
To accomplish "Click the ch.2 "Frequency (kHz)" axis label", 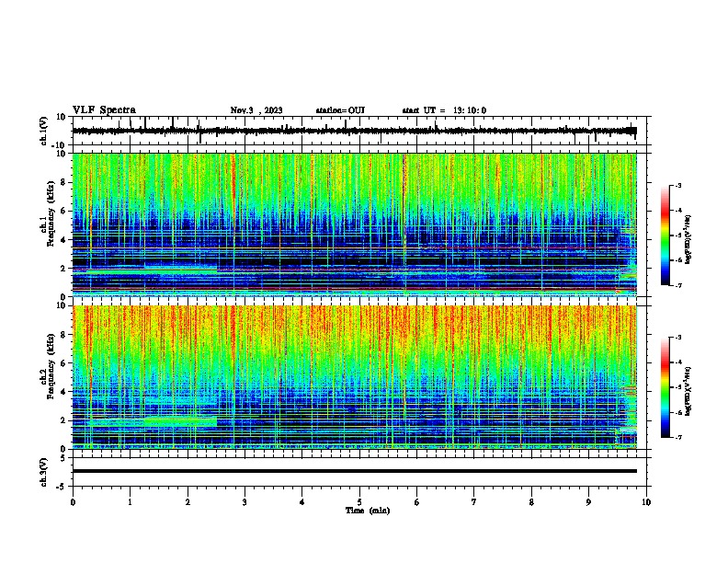I will click(51, 366).
